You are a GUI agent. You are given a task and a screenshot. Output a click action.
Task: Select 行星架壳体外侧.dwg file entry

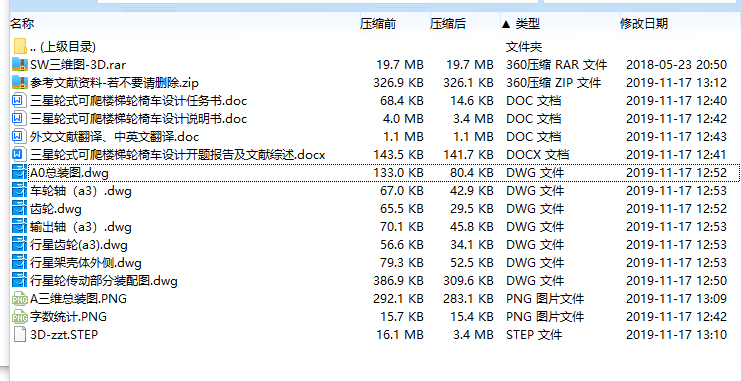click(86, 263)
